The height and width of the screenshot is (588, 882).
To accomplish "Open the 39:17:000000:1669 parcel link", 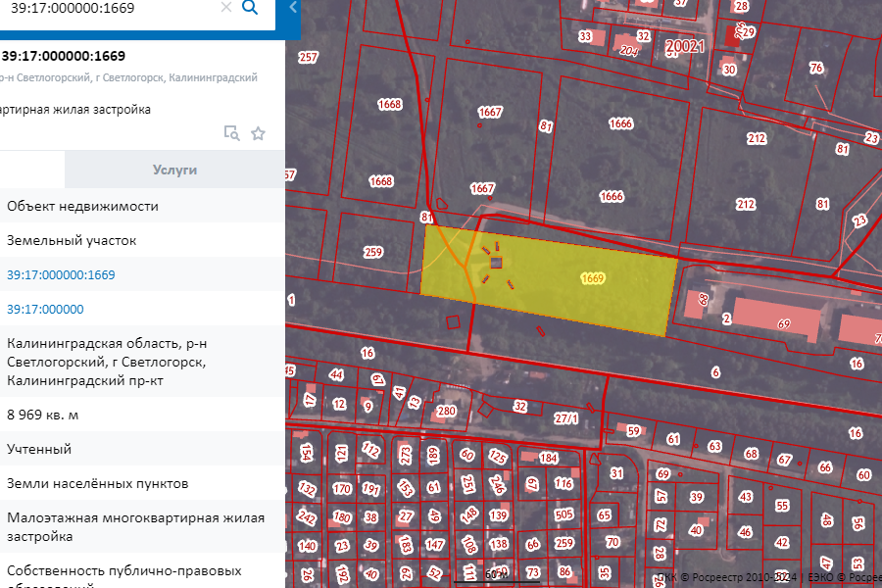I will pos(61,274).
